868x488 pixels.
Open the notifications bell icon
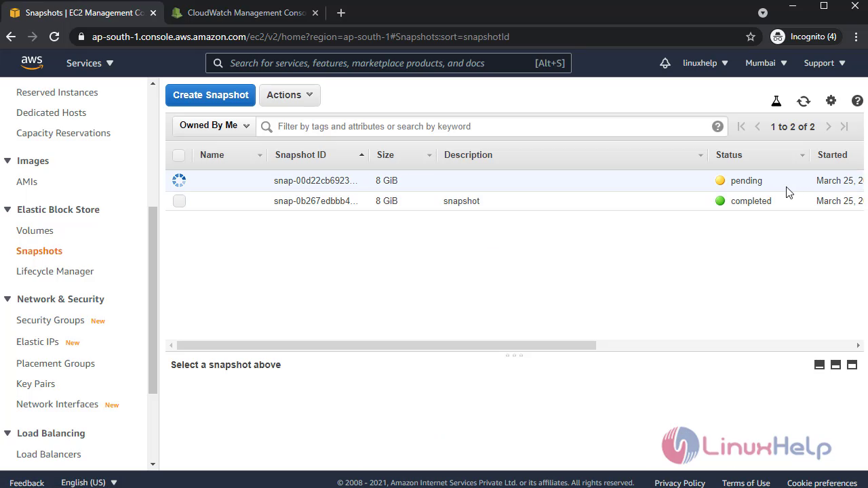665,63
